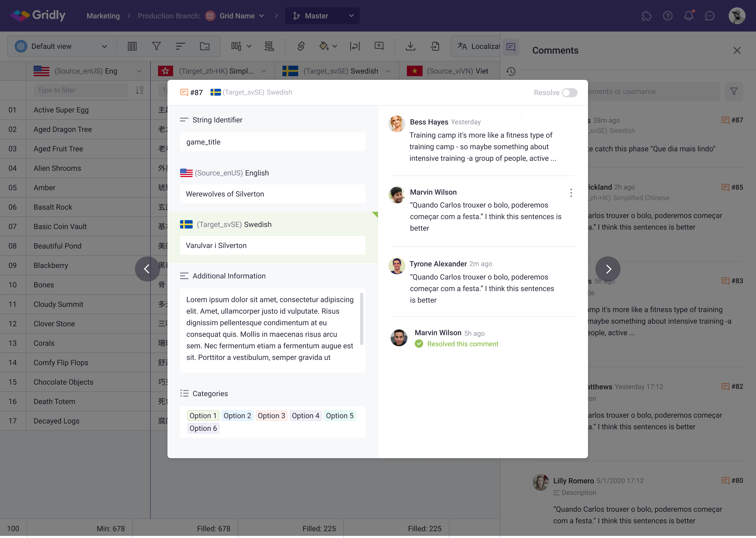756x538 pixels.
Task: Expand the Swedish column header menu
Action: (388, 71)
